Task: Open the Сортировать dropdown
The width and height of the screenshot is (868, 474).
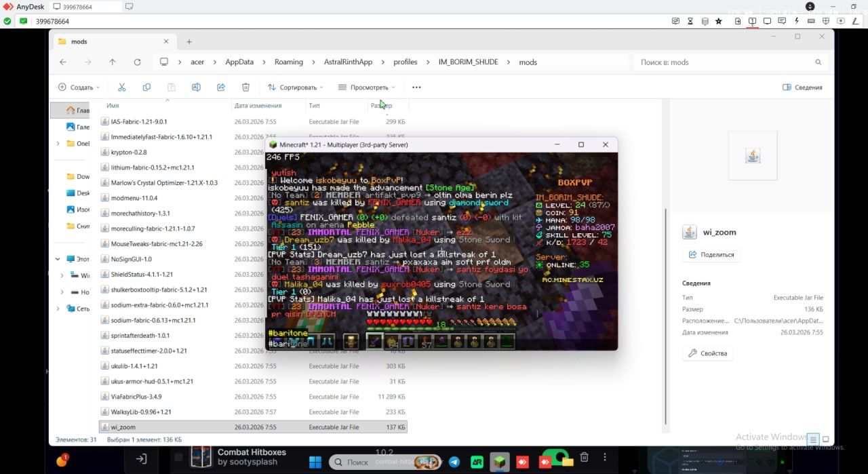Action: pos(296,87)
